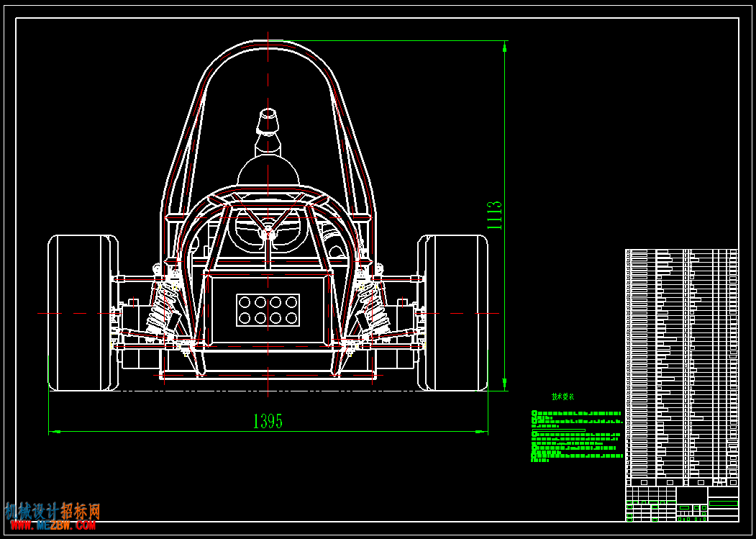The width and height of the screenshot is (756, 539).
Task: Click the green technical requirements notes block
Action: click(x=575, y=437)
